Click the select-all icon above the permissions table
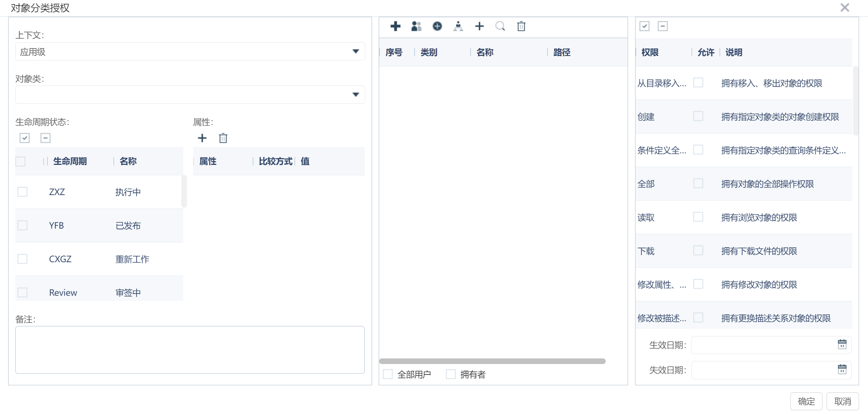 point(644,26)
